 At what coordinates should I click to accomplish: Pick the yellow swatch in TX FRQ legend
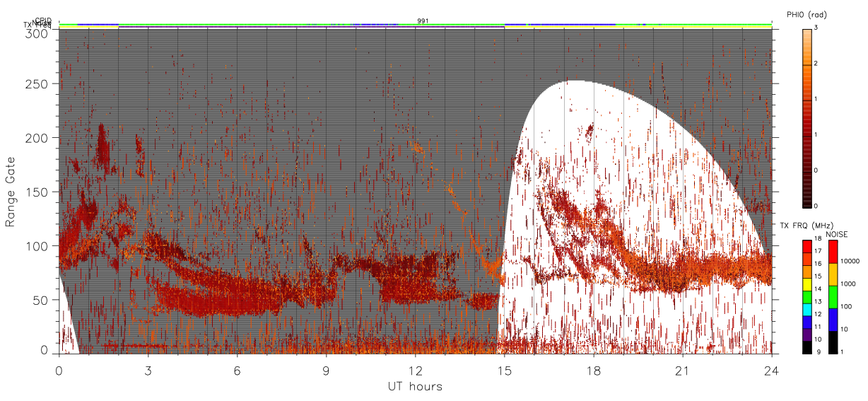tap(807, 284)
